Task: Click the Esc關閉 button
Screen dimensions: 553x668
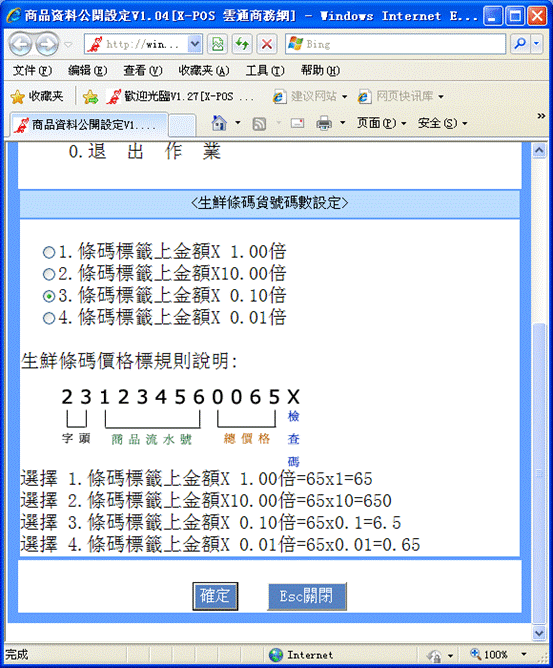Action: (307, 596)
